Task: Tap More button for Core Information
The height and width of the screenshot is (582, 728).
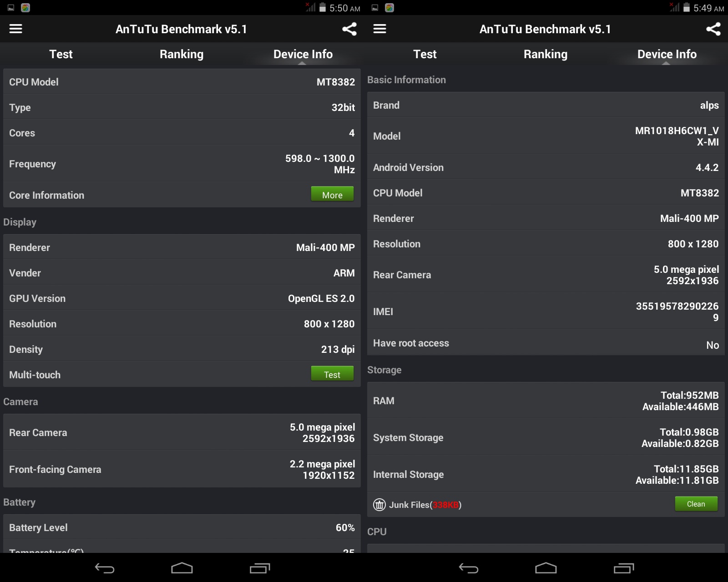Action: 332,194
